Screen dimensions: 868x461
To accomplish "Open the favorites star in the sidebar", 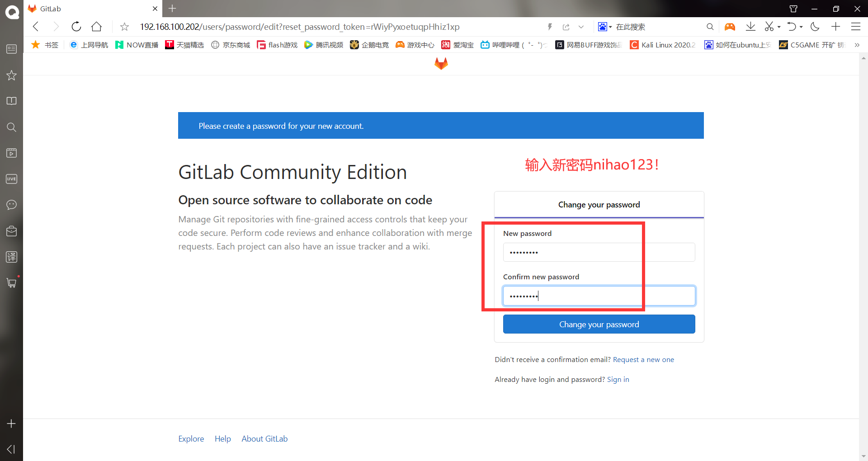I will click(x=11, y=75).
